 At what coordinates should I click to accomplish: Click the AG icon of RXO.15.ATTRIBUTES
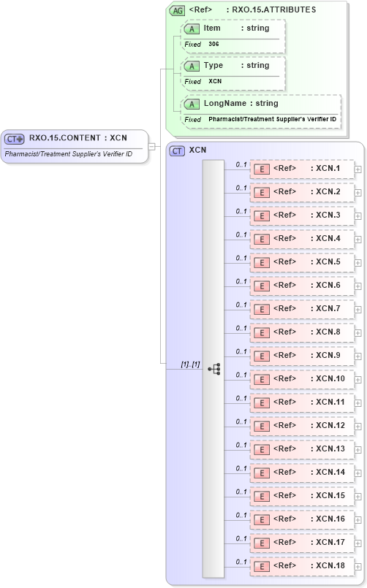[177, 10]
